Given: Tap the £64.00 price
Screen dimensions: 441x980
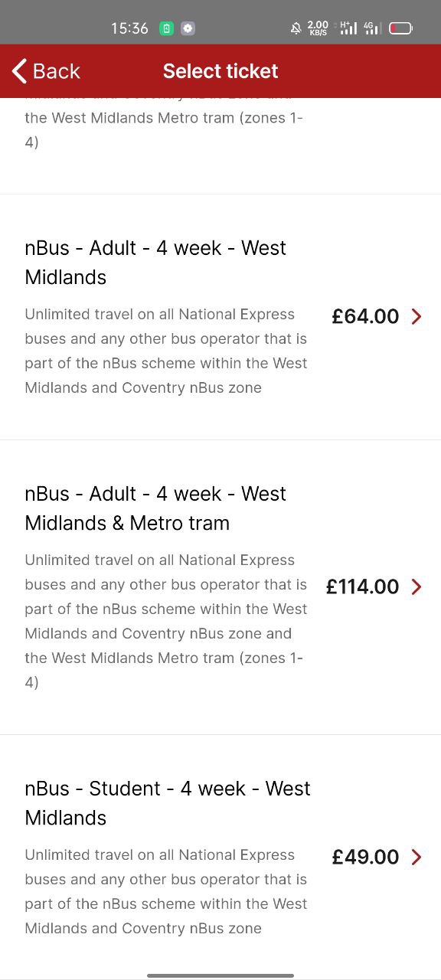Looking at the screenshot, I should point(365,316).
